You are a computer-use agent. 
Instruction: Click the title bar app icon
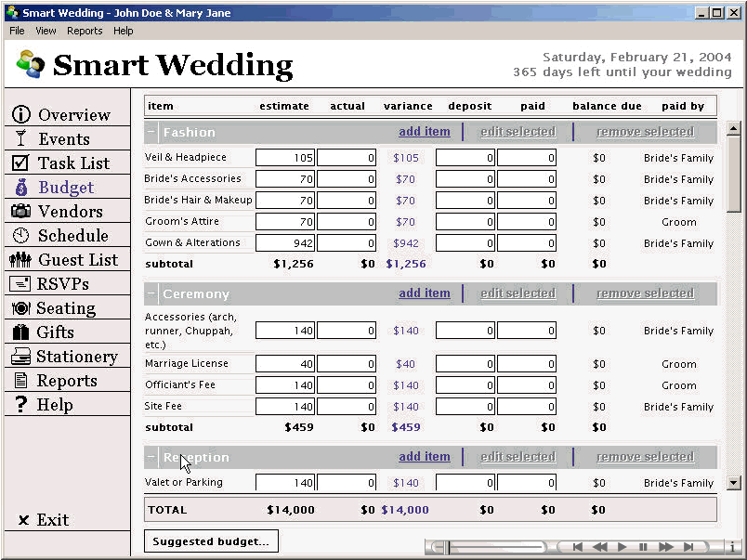tap(13, 12)
